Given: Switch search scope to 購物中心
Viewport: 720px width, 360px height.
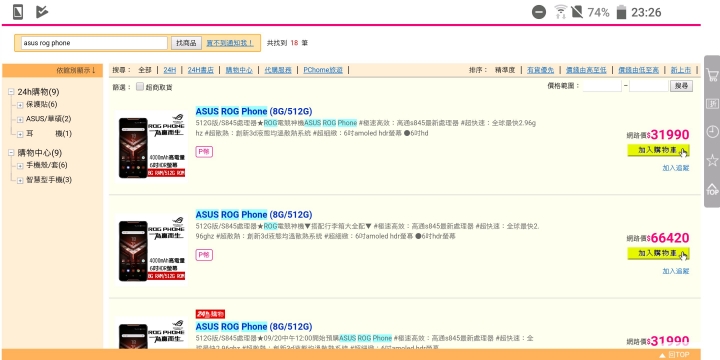Looking at the screenshot, I should click(239, 70).
